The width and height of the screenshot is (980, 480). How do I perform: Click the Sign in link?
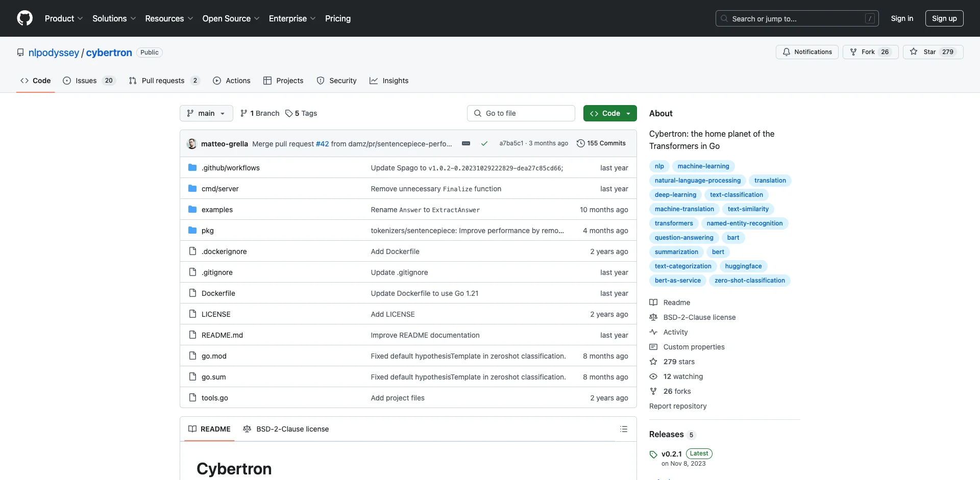click(902, 18)
